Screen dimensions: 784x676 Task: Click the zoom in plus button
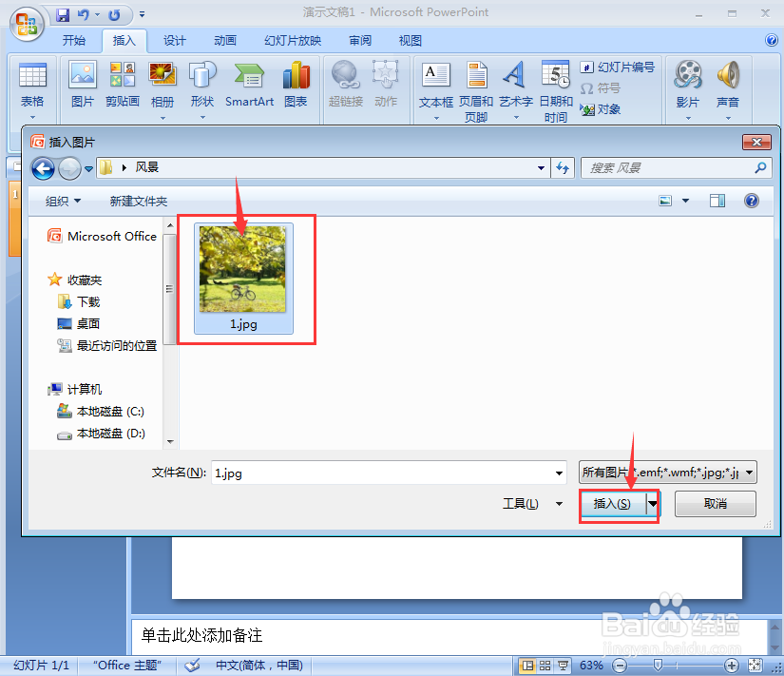click(x=731, y=666)
